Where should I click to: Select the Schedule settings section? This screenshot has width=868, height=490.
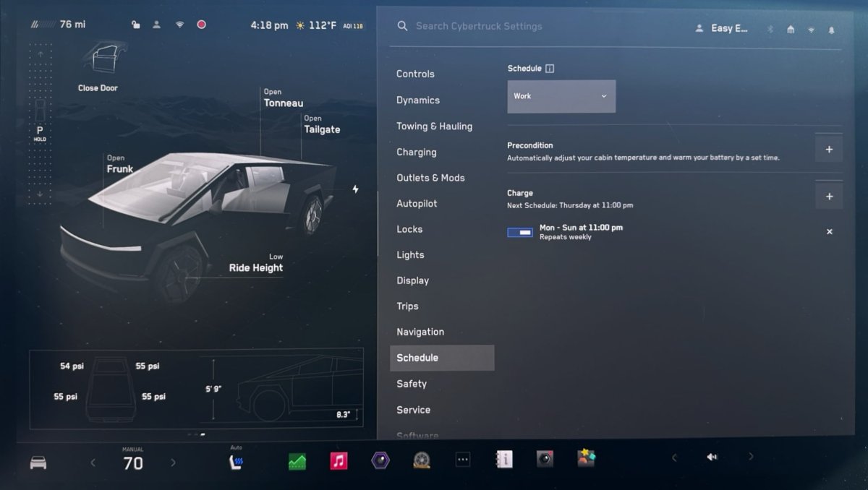(442, 358)
